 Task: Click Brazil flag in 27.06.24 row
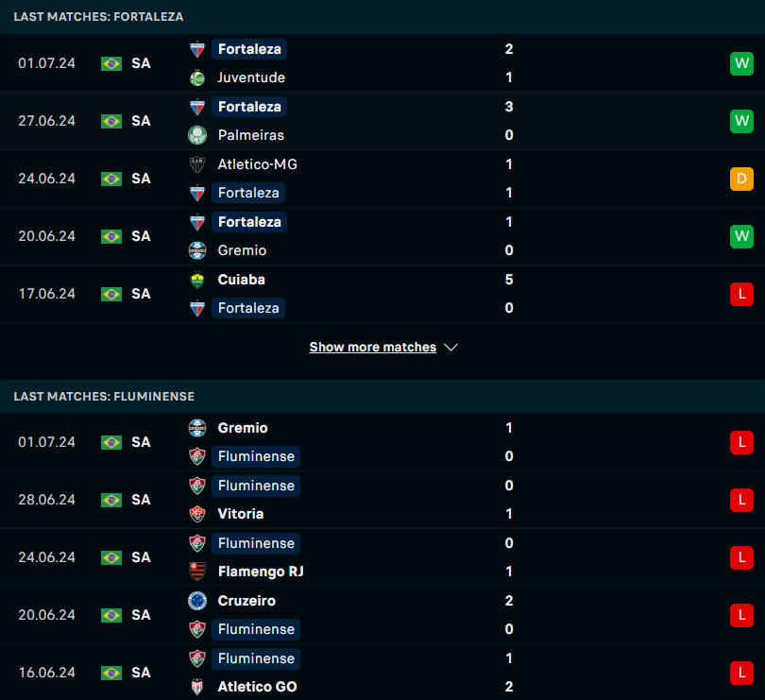click(x=111, y=121)
